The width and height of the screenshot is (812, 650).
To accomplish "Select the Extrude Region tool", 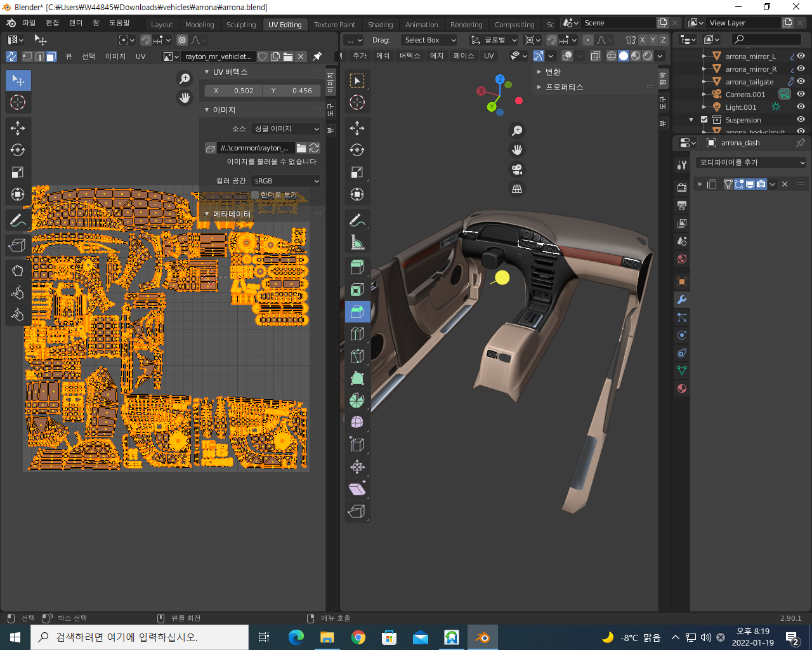I will [357, 267].
